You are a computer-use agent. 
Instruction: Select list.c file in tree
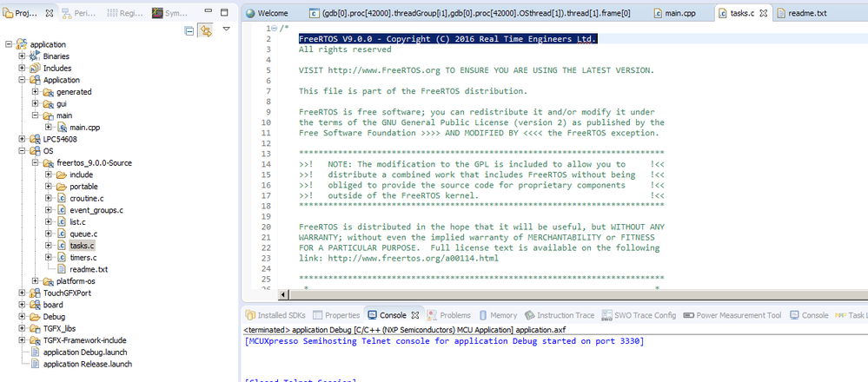(77, 221)
